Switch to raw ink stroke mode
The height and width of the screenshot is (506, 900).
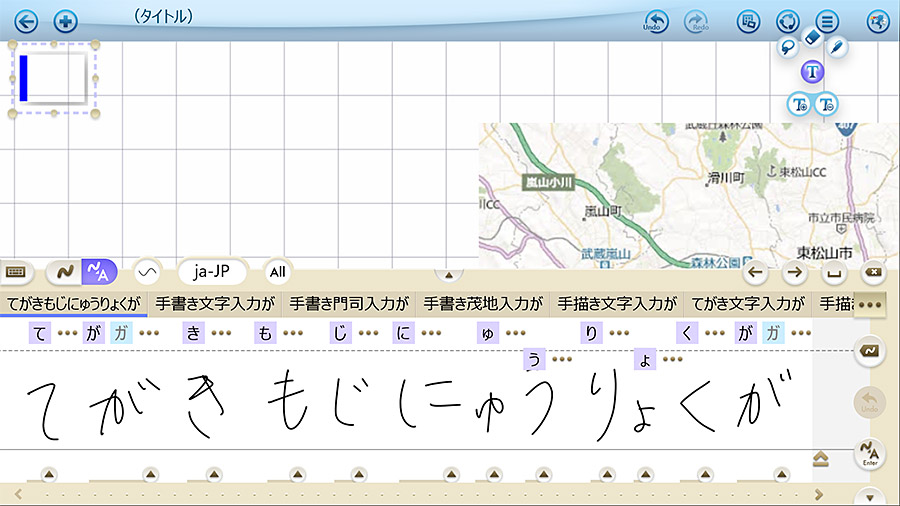(63, 271)
